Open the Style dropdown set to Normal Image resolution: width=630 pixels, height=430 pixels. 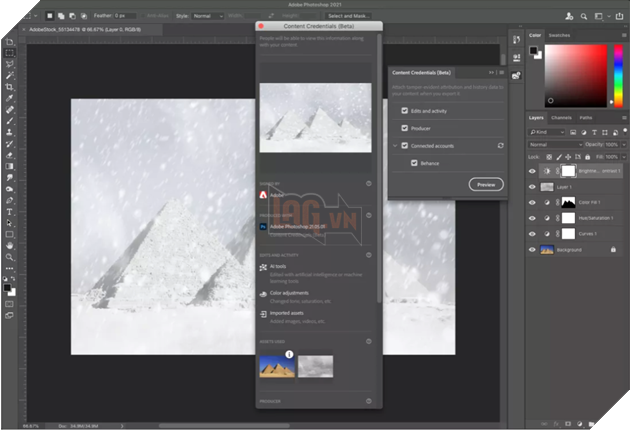click(x=207, y=16)
